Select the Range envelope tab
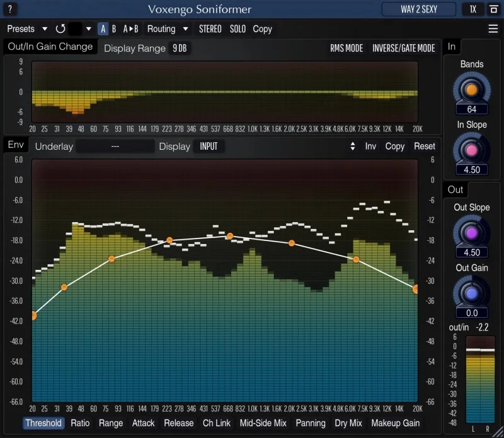 (111, 423)
